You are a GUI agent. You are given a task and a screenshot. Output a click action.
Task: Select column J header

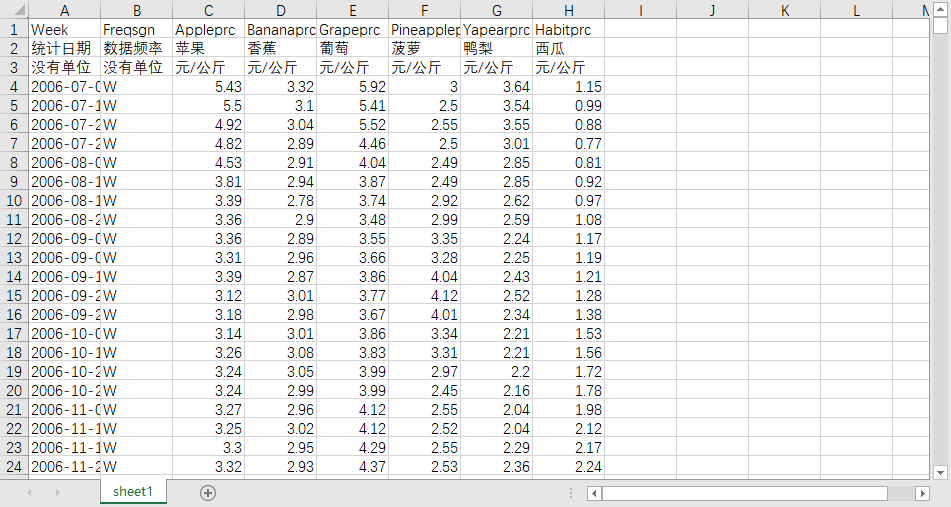(713, 10)
